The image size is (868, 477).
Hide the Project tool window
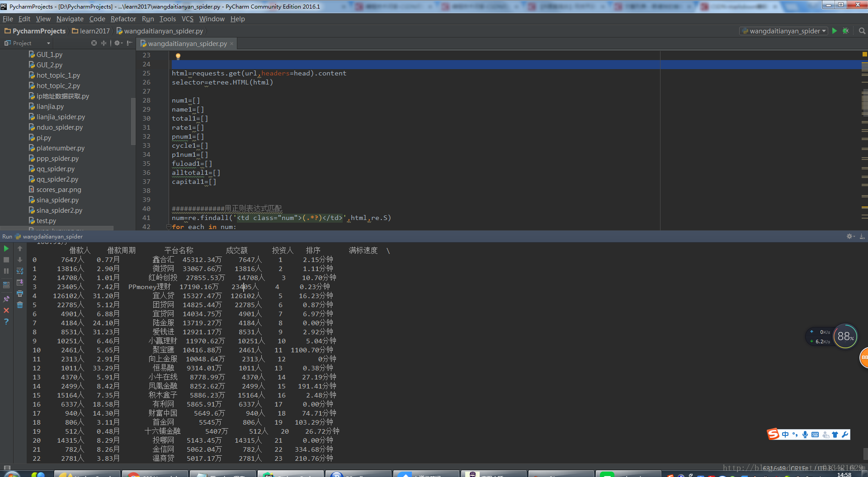[x=130, y=43]
